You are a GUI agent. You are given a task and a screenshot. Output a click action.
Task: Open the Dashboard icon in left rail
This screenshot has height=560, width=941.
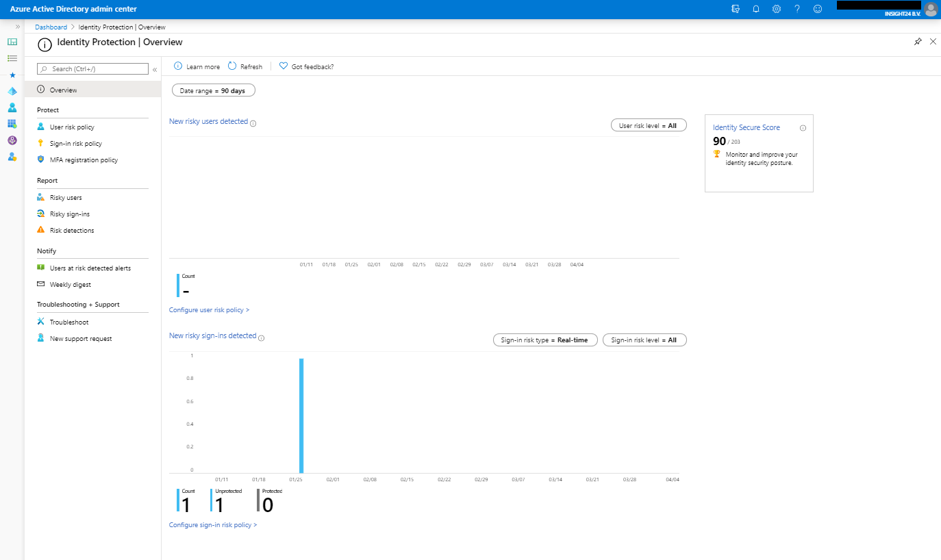12,42
